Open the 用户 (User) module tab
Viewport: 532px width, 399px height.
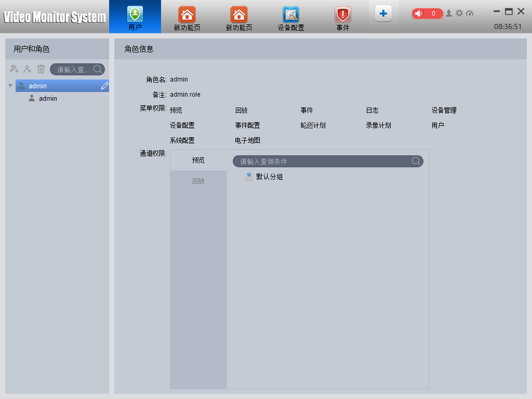(x=135, y=17)
